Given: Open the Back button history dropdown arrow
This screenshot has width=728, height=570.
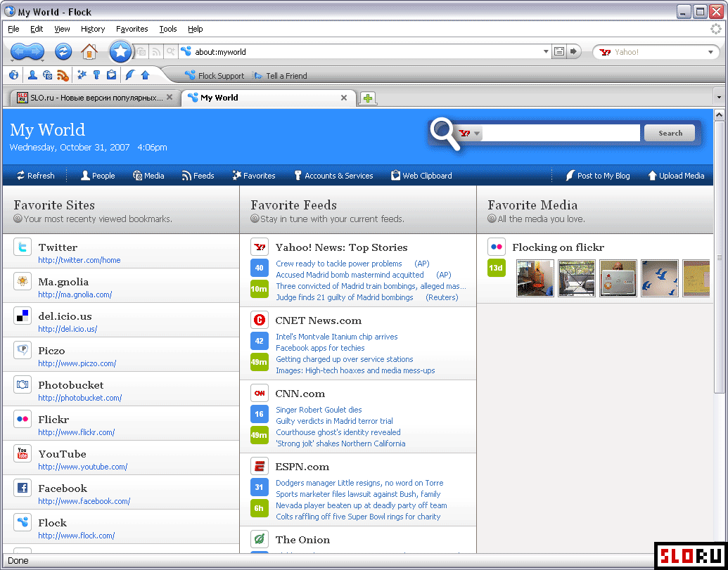Looking at the screenshot, I should pyautogui.click(x=12, y=61).
